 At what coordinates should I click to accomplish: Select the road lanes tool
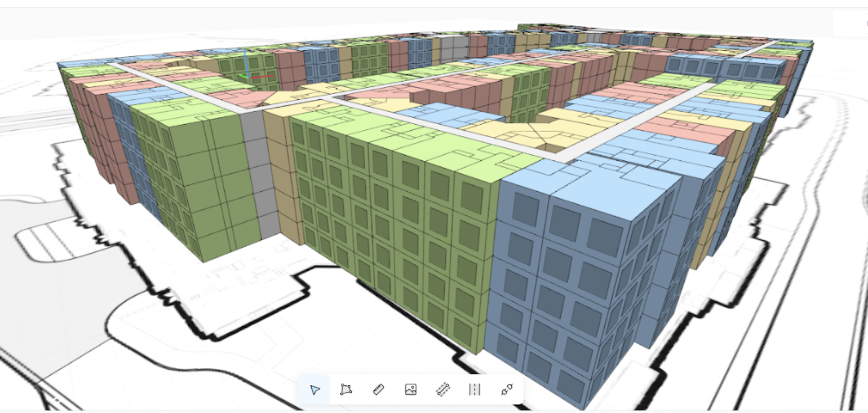tap(475, 389)
